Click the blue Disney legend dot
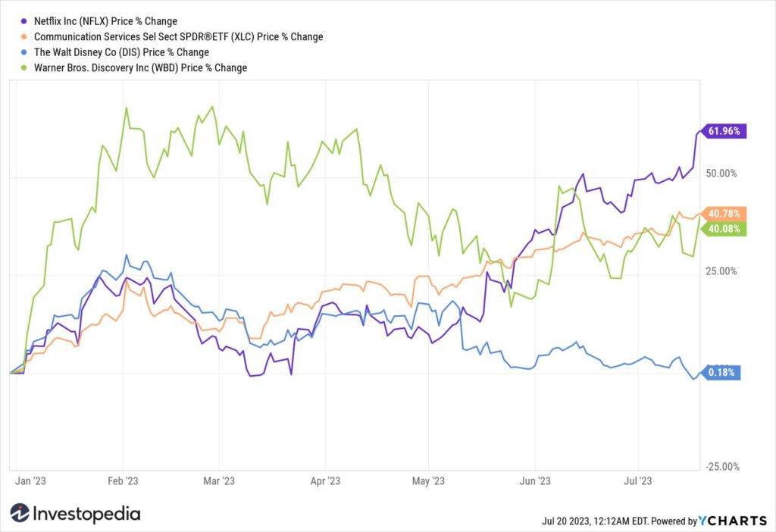 pyautogui.click(x=23, y=52)
